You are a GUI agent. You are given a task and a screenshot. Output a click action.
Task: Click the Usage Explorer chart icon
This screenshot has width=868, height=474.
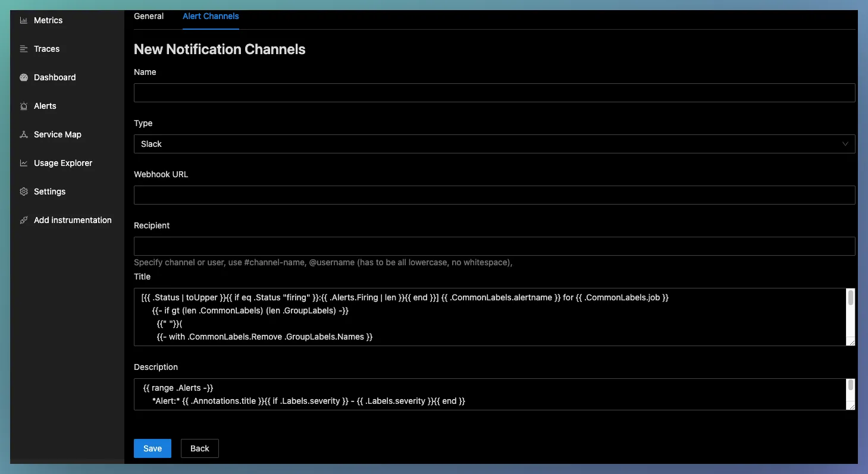(x=24, y=163)
